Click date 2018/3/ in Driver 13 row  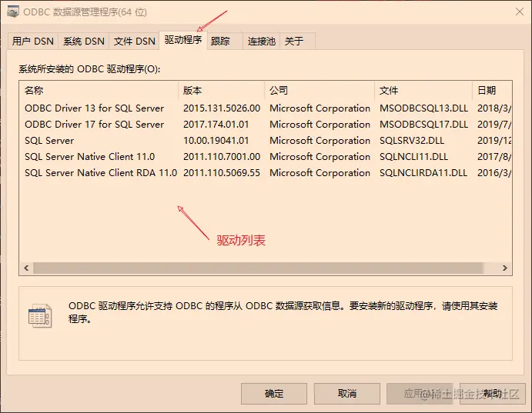[x=494, y=108]
